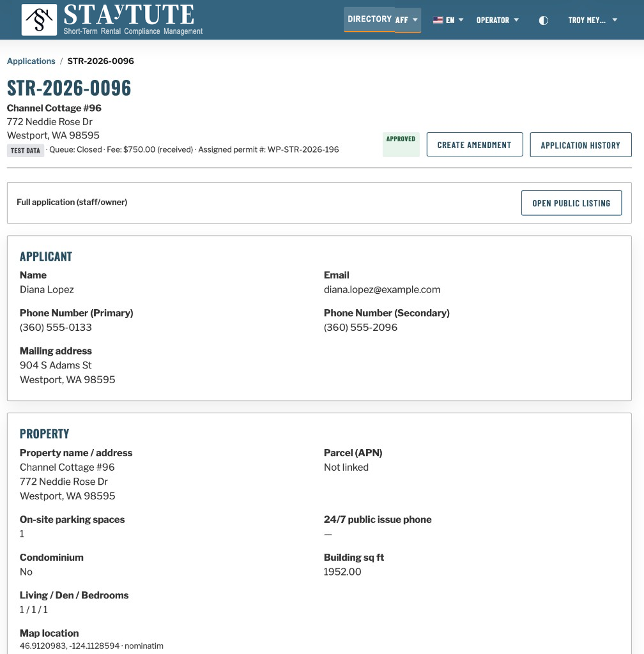Click Building sq ft value 1952.00

[x=342, y=572]
